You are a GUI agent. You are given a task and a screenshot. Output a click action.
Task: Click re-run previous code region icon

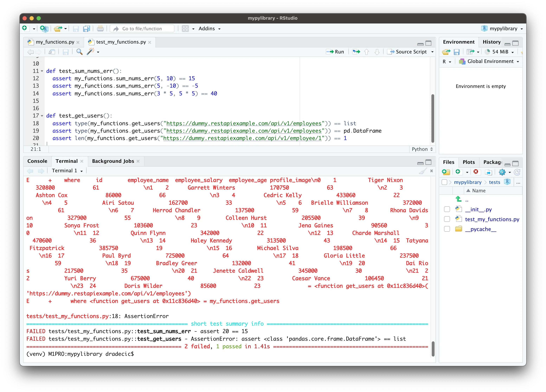(356, 52)
